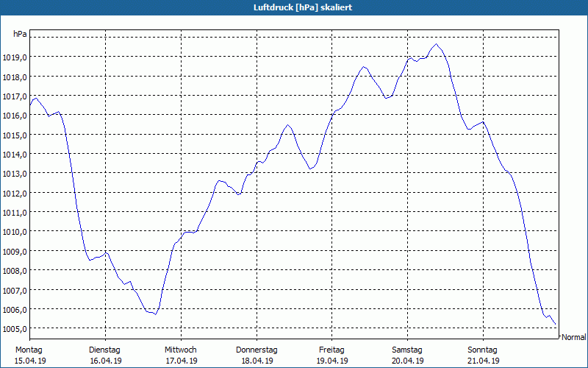The height and width of the screenshot is (368, 588).
Task: Click the 1019,0 axis value
Action: tap(15, 57)
